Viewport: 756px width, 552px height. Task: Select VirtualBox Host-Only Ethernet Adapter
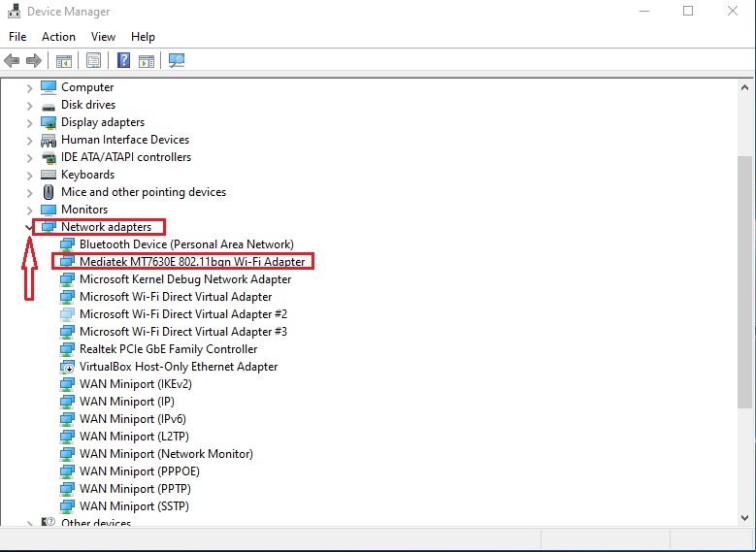pos(179,367)
